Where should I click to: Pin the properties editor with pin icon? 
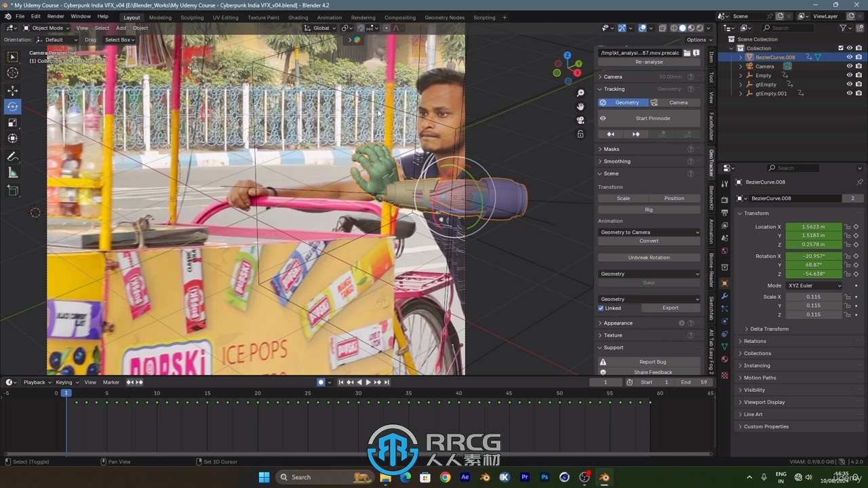click(859, 182)
